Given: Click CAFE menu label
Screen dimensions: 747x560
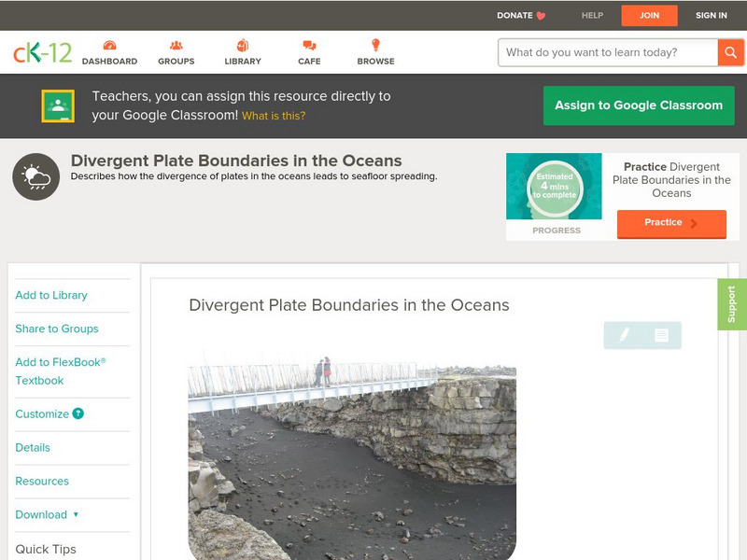Looking at the screenshot, I should [x=309, y=62].
